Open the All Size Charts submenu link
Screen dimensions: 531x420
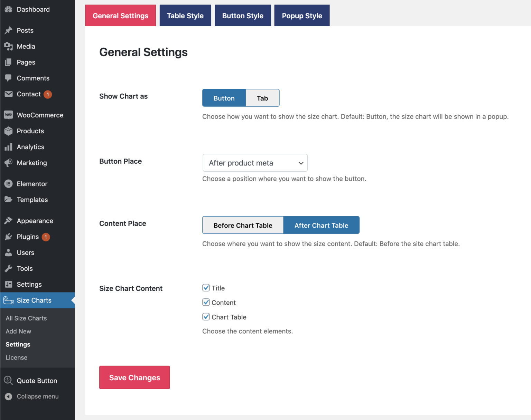tap(26, 318)
